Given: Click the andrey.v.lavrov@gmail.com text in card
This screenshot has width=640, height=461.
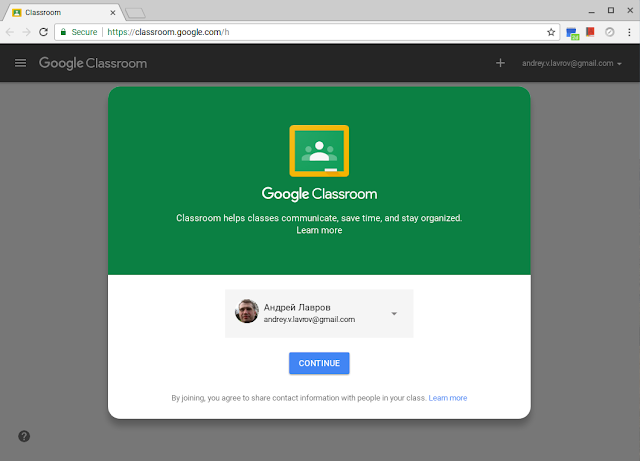Looking at the screenshot, I should (x=309, y=319).
